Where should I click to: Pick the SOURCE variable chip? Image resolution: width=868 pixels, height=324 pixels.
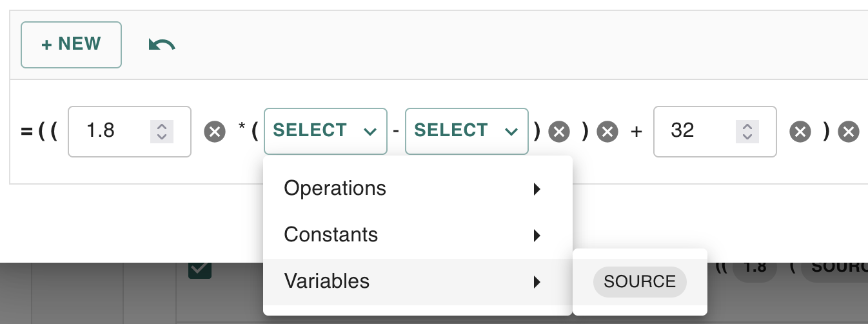640,282
